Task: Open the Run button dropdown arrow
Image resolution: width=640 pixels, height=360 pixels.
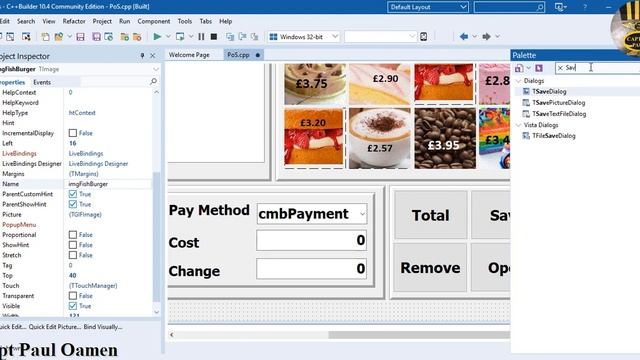Action: click(168, 37)
